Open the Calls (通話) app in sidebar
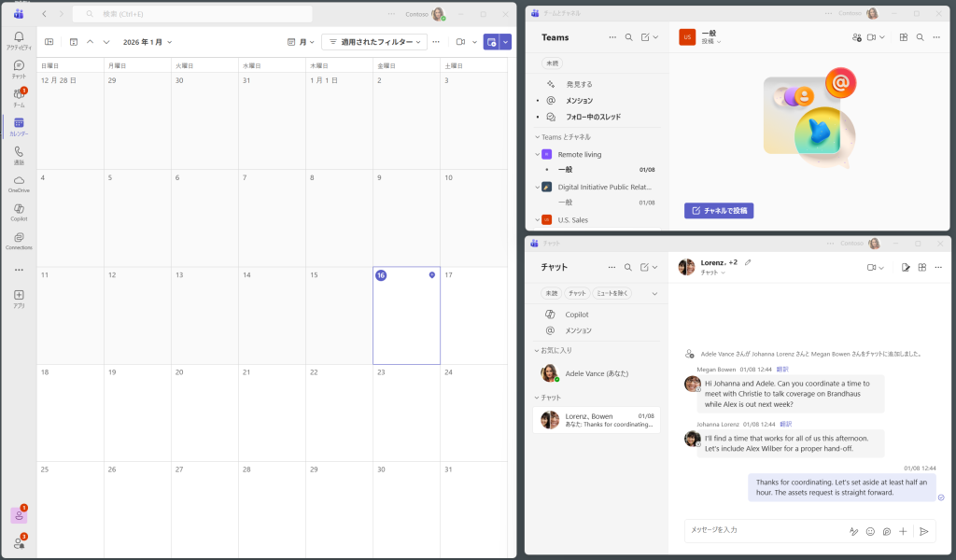The width and height of the screenshot is (956, 560). click(x=19, y=155)
